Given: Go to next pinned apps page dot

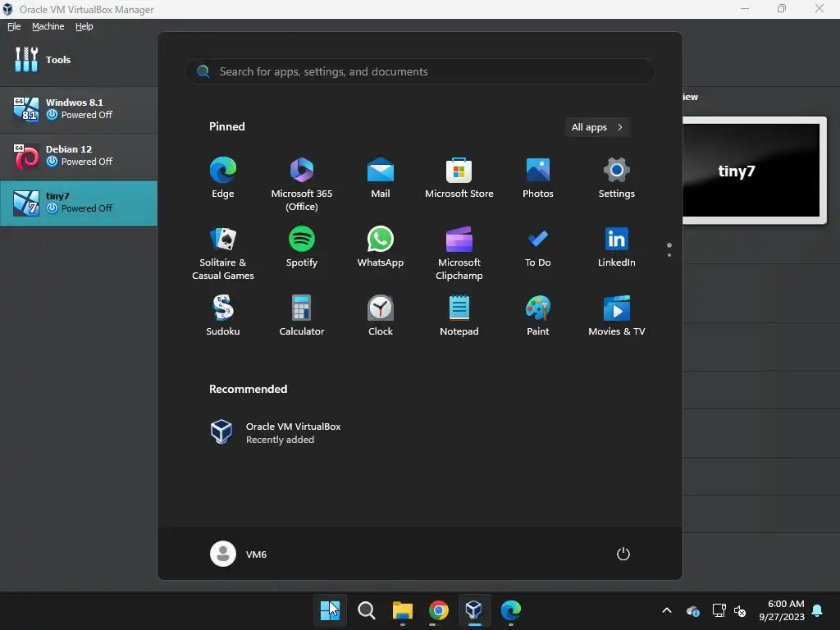Looking at the screenshot, I should tap(669, 255).
